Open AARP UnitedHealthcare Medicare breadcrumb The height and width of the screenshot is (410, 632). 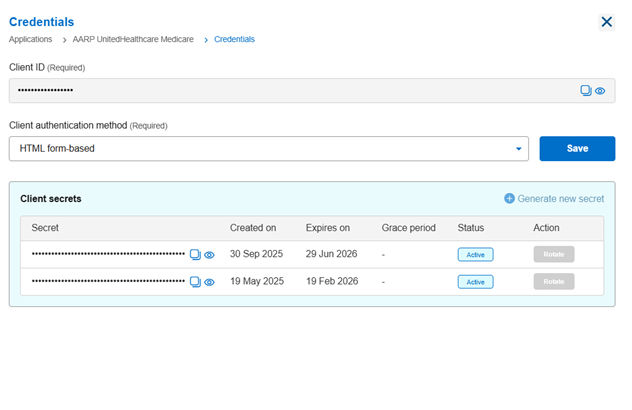[x=133, y=39]
